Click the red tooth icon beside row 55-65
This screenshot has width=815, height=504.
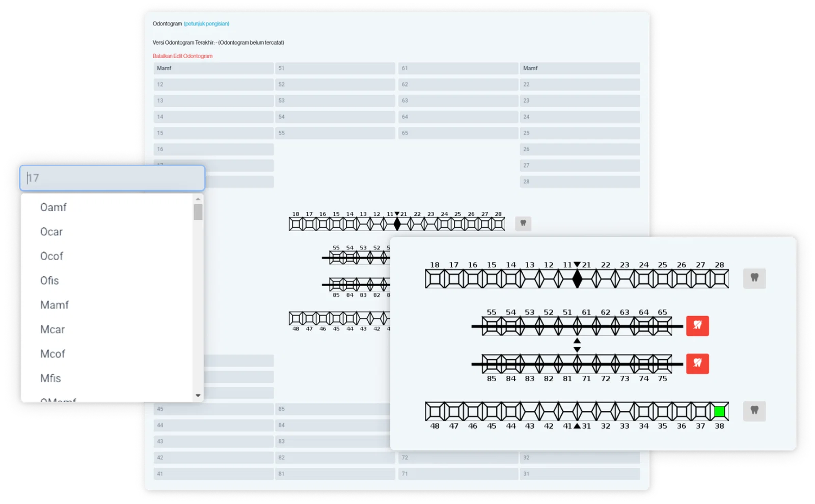point(697,325)
